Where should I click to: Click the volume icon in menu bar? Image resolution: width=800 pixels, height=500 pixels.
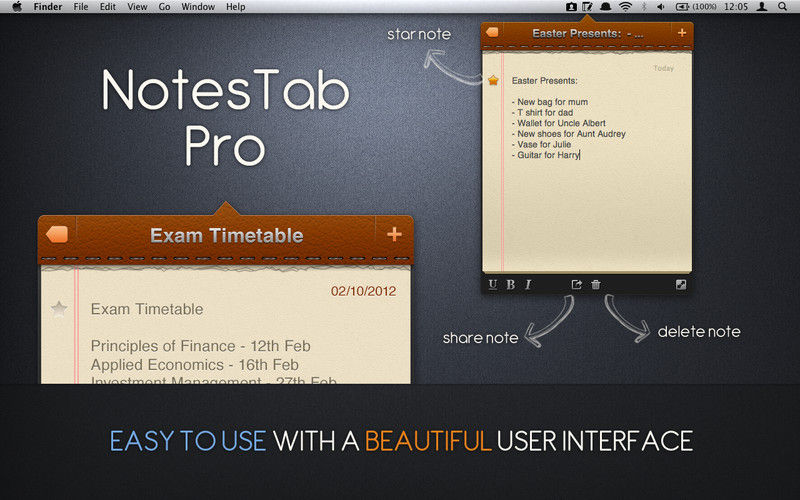[661, 7]
